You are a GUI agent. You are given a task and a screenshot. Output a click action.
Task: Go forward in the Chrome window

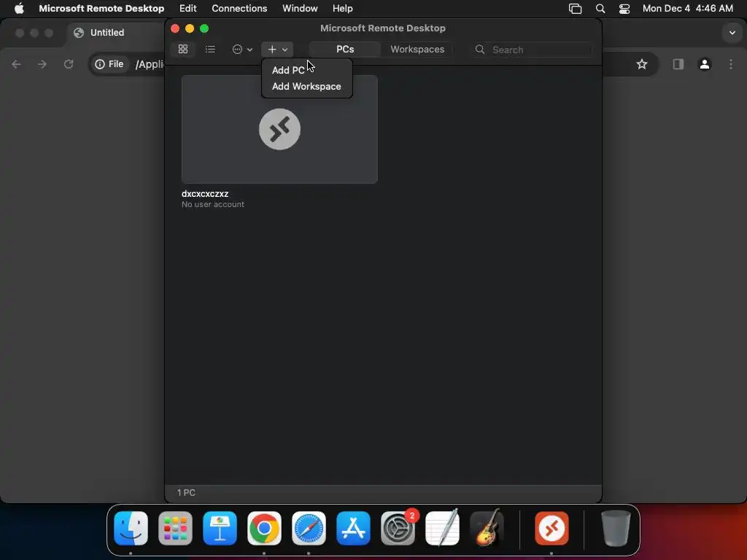[x=42, y=64]
